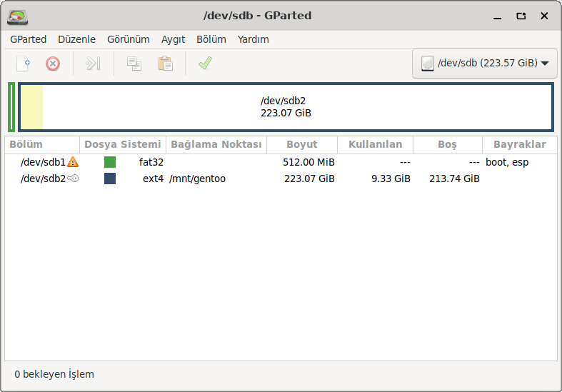
Task: Open the /dev/sdb device dropdown
Action: point(485,64)
